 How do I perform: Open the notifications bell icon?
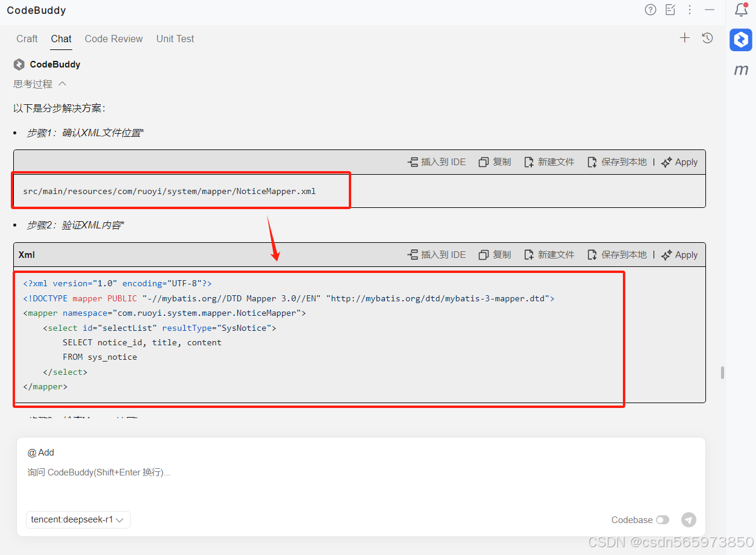pos(741,10)
